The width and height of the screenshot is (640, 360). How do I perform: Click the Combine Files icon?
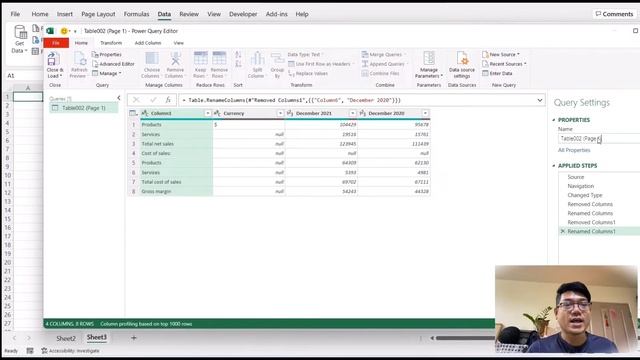tap(365, 73)
